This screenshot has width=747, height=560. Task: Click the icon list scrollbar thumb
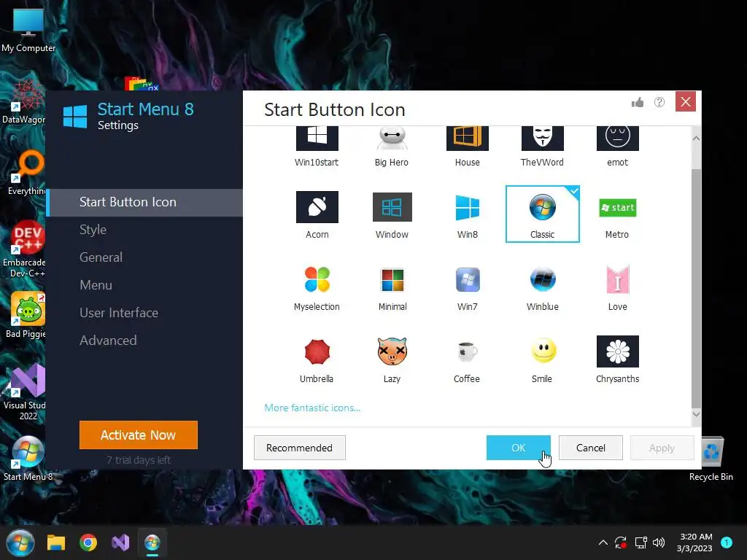696,288
